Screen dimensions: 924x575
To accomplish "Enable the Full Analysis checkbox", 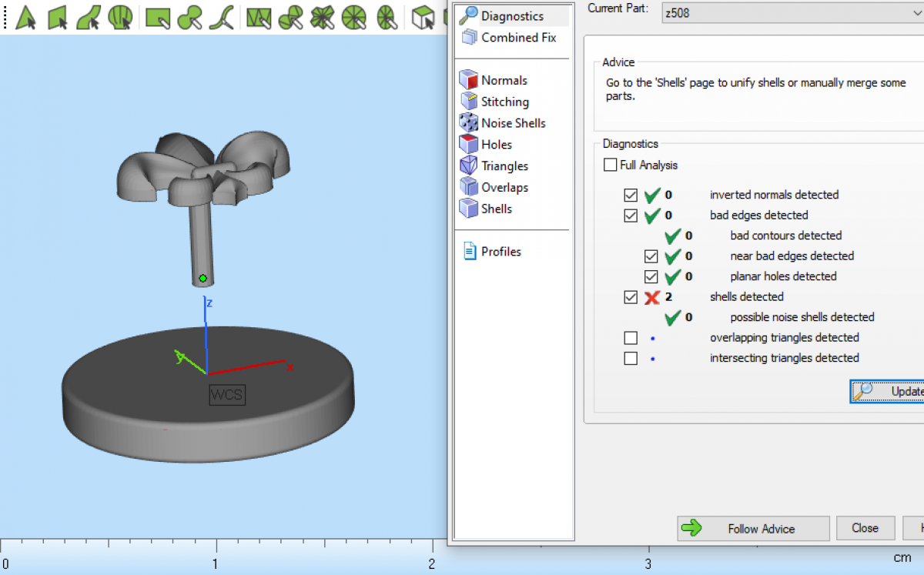I will click(x=611, y=165).
